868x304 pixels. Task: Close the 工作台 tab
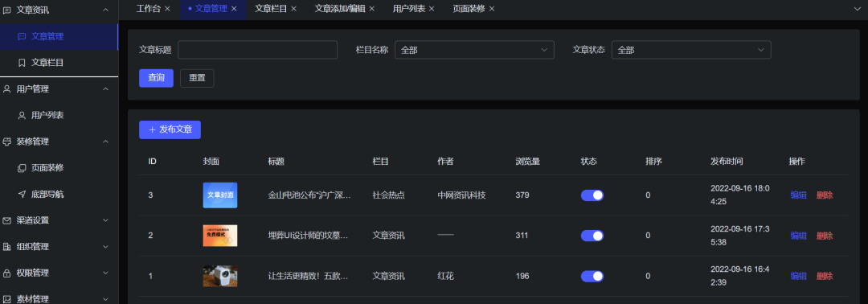click(x=167, y=9)
